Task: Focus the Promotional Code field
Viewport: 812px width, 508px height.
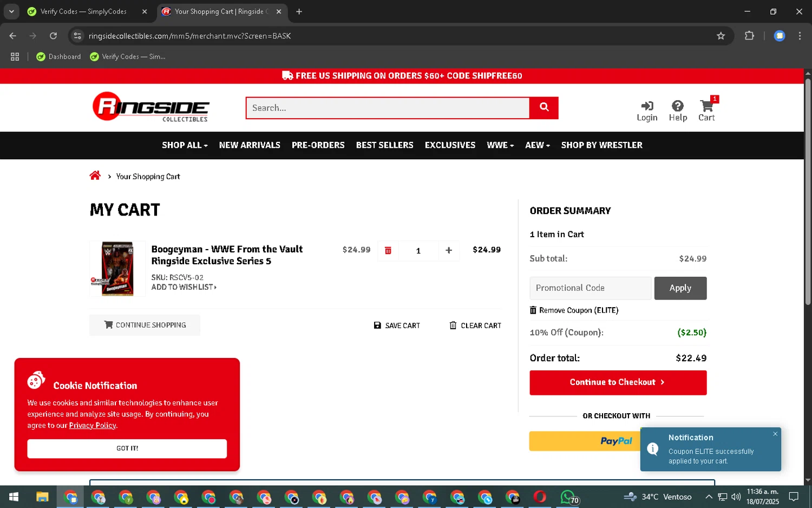Action: (x=591, y=288)
